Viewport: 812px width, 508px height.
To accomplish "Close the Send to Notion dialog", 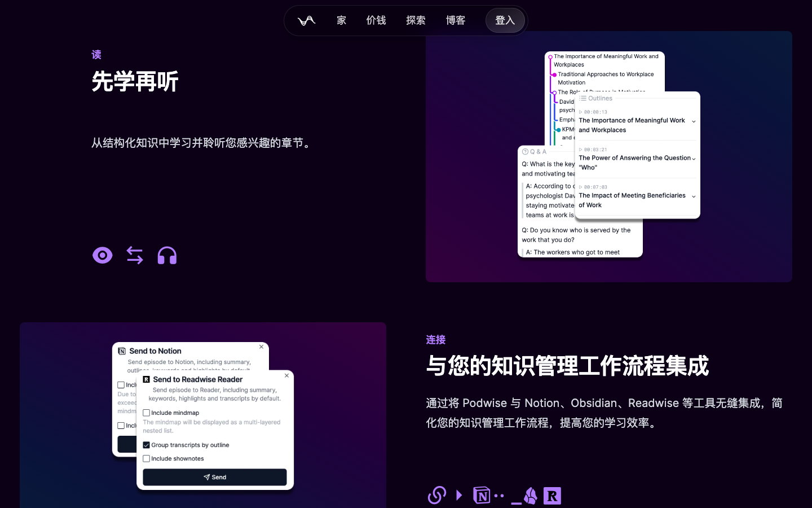I will [261, 347].
